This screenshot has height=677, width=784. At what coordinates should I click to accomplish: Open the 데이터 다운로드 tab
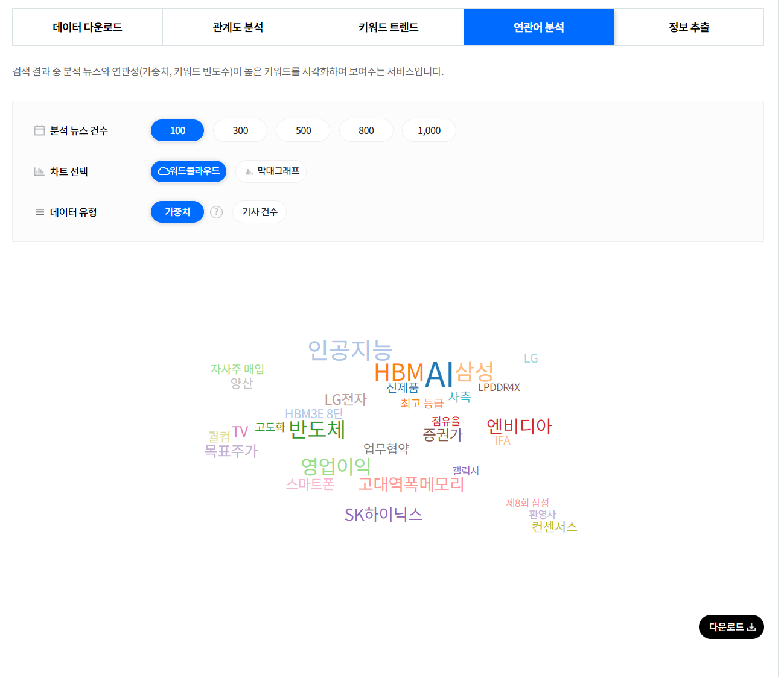point(88,27)
